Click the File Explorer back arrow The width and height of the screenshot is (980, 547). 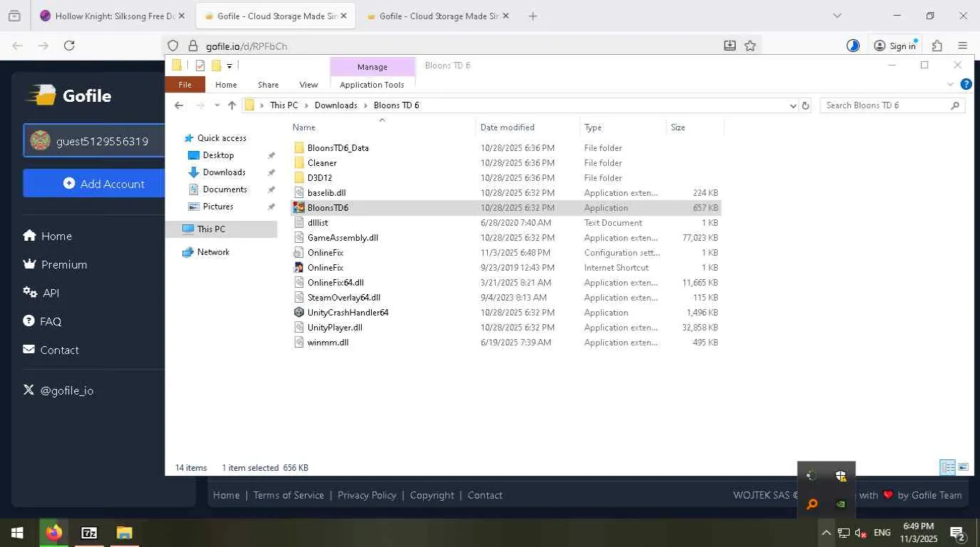(179, 105)
